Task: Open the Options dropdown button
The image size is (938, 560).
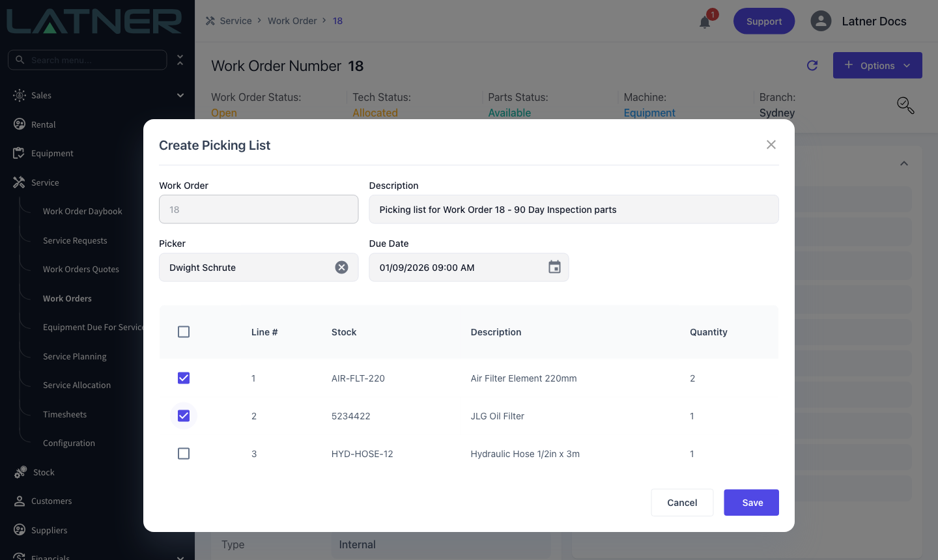Action: 877,65
